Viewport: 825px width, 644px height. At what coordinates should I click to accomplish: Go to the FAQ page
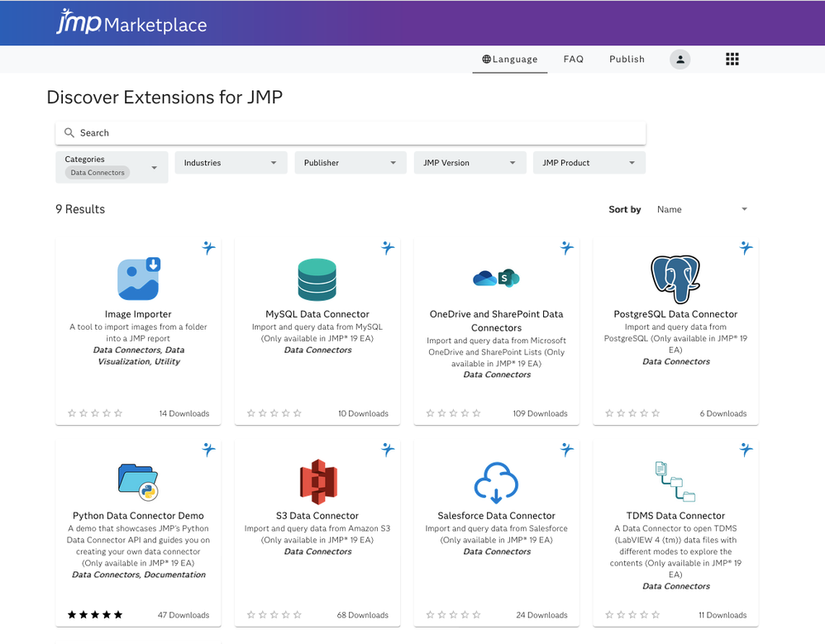574,60
